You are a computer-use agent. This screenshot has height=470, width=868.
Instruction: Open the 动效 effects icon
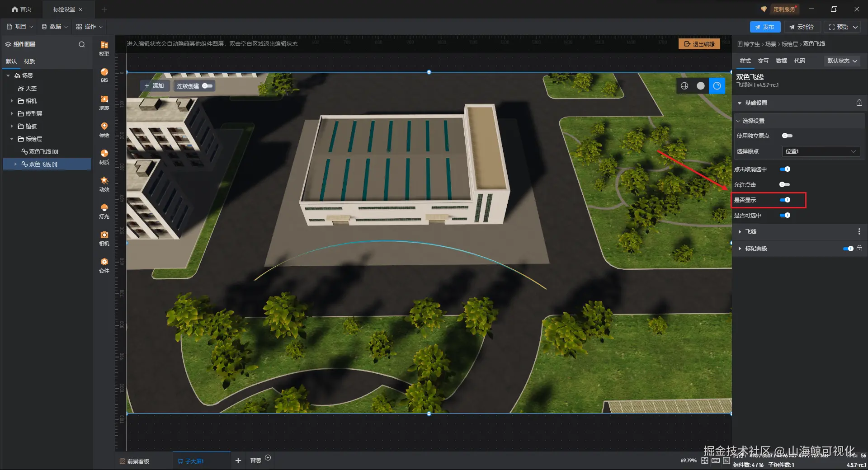point(104,184)
